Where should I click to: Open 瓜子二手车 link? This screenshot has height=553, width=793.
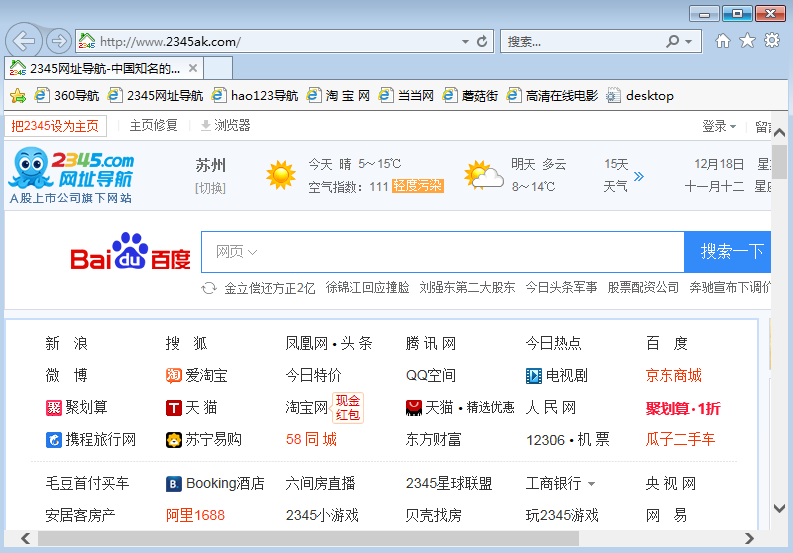pos(680,439)
